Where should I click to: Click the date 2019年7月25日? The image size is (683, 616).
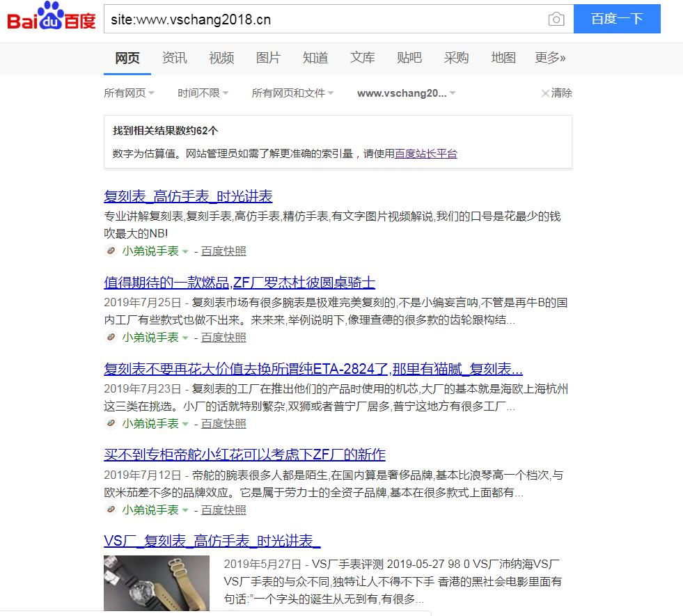pyautogui.click(x=143, y=303)
